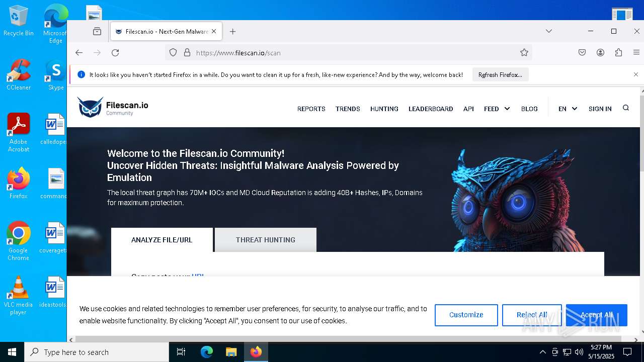Select the CCleaner desktop icon

click(x=19, y=75)
